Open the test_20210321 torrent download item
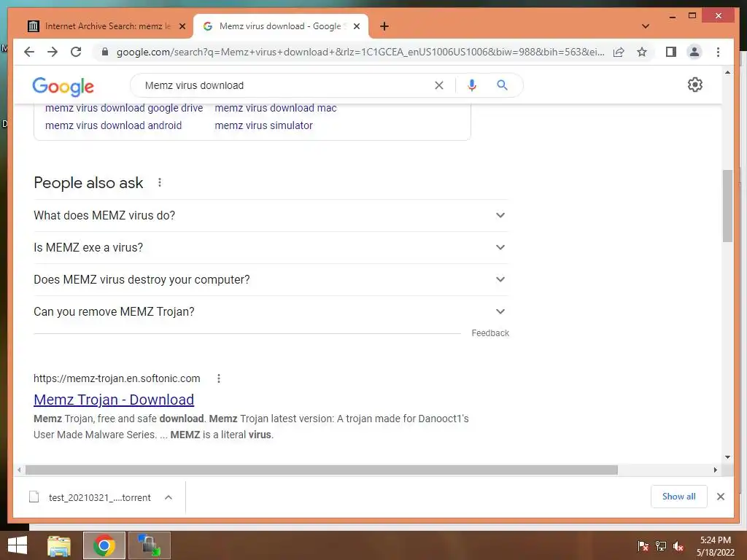Viewport: 747px width, 560px height. [x=90, y=497]
